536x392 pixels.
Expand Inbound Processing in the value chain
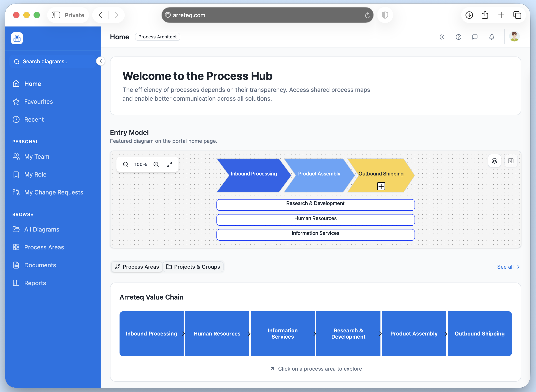pos(183,333)
